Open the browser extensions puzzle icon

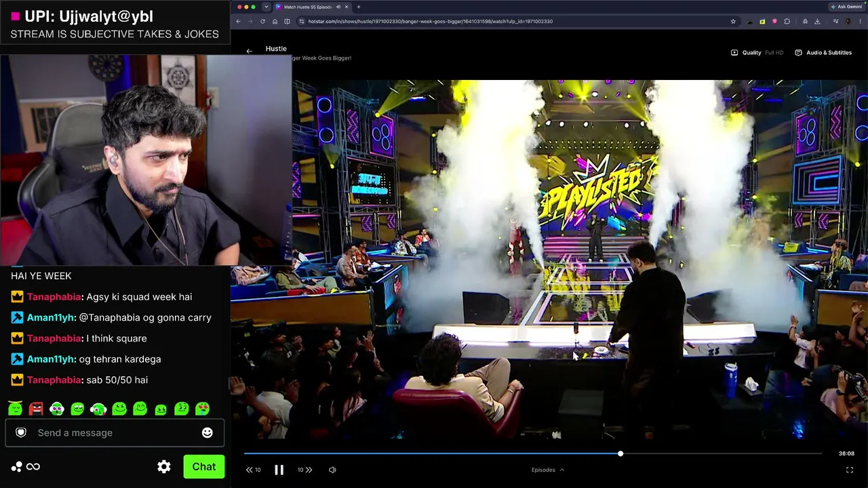(x=787, y=21)
